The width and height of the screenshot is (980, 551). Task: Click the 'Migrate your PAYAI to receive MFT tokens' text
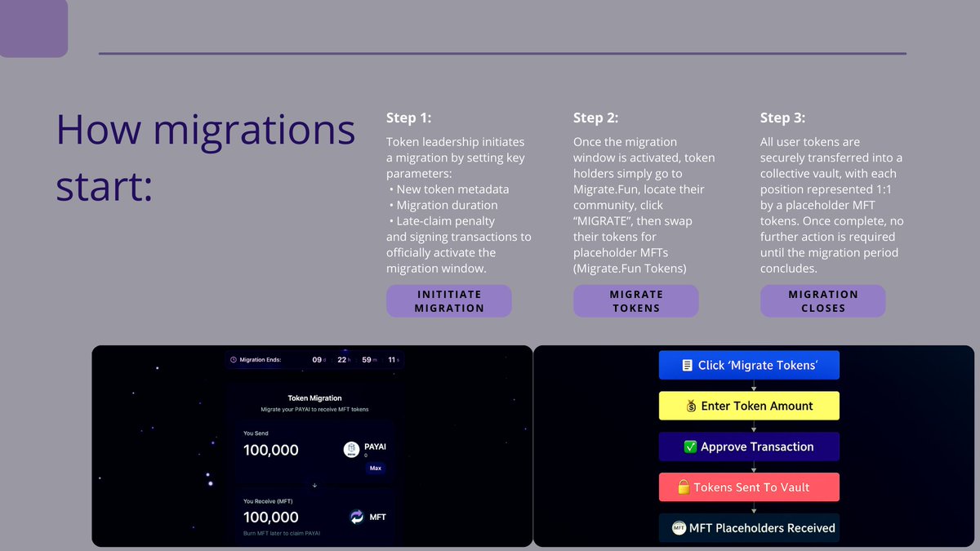(x=314, y=409)
